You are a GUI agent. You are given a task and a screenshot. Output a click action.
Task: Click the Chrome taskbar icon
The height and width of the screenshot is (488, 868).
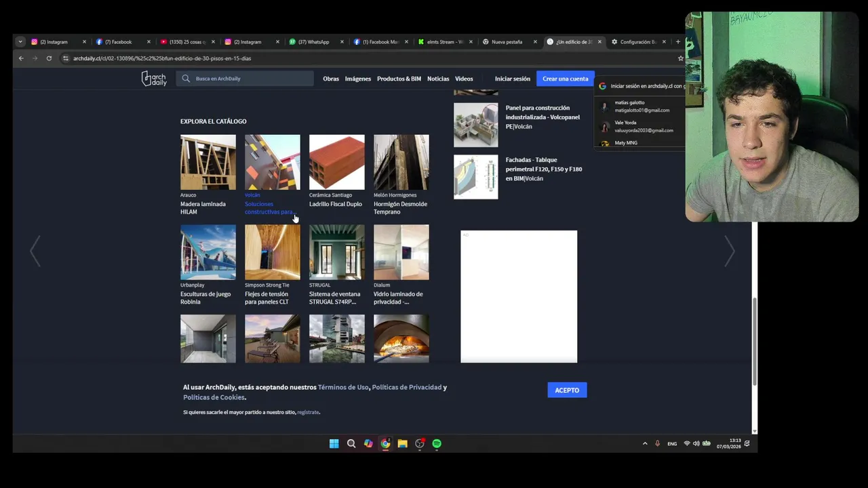385,444
